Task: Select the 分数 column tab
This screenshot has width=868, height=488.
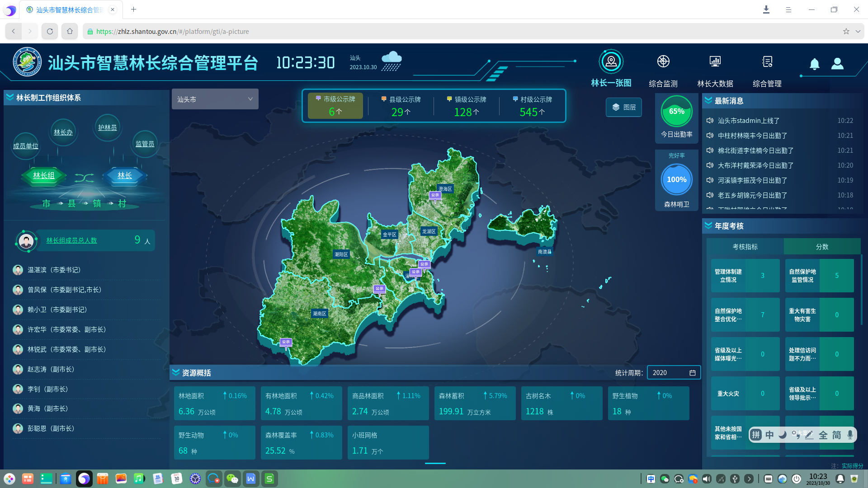Action: pyautogui.click(x=821, y=247)
